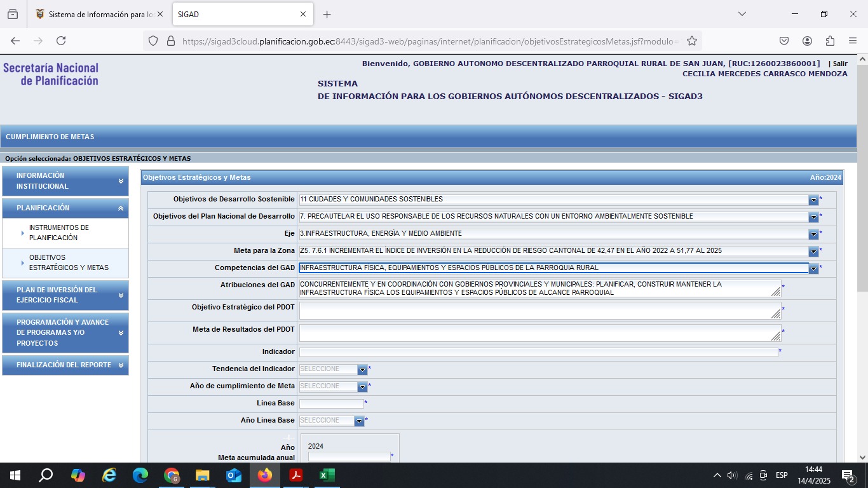Expand the Tendencia del Indicador dropdown
The width and height of the screenshot is (868, 488).
tap(362, 369)
